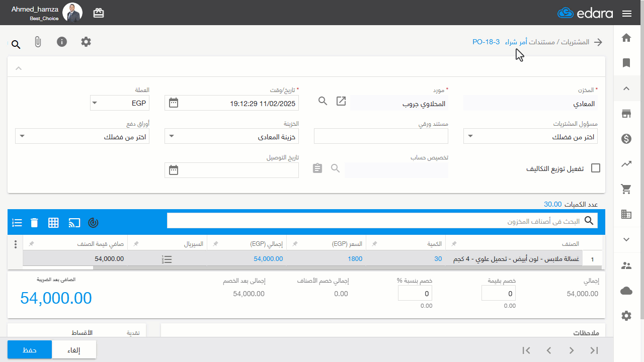Click the خصم بقيمة input field
The image size is (644, 362).
[499, 293]
